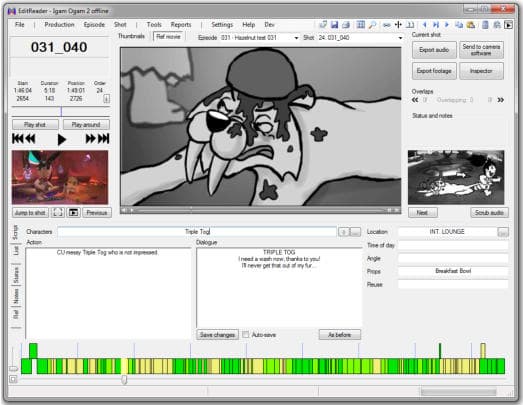
Task: Click the small info icon beside Order value
Action: point(106,99)
